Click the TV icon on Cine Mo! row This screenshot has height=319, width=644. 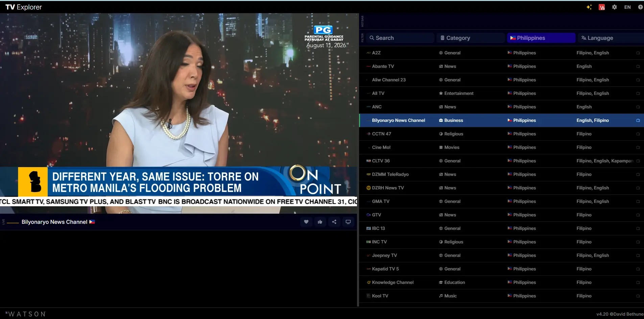coord(638,148)
